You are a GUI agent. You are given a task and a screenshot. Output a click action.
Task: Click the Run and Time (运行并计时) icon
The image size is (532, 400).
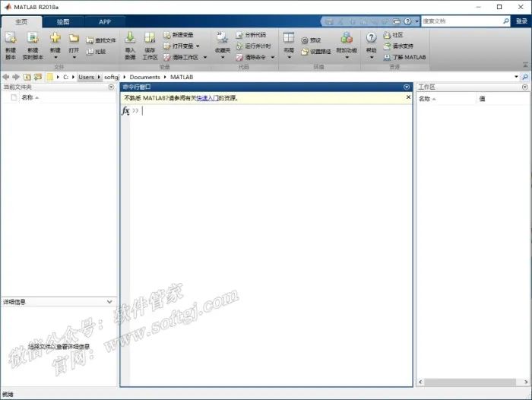pos(239,46)
